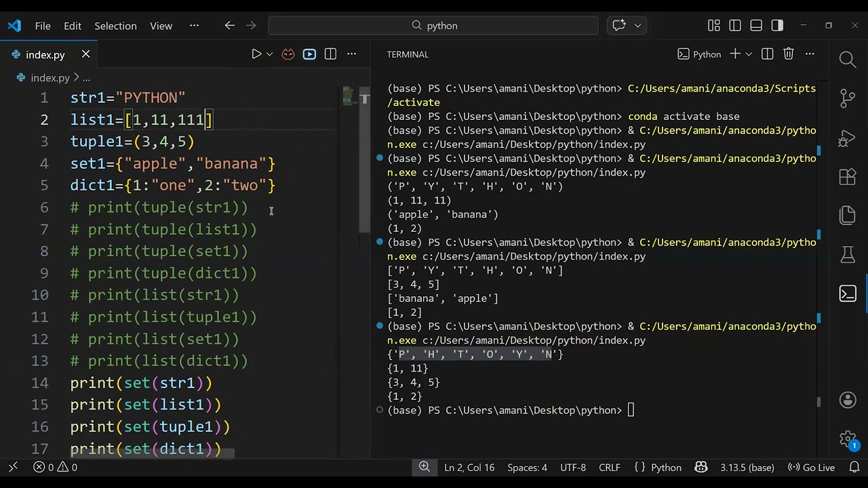Expand the Run Python File dropdown arrow
The height and width of the screenshot is (488, 868).
(x=269, y=54)
